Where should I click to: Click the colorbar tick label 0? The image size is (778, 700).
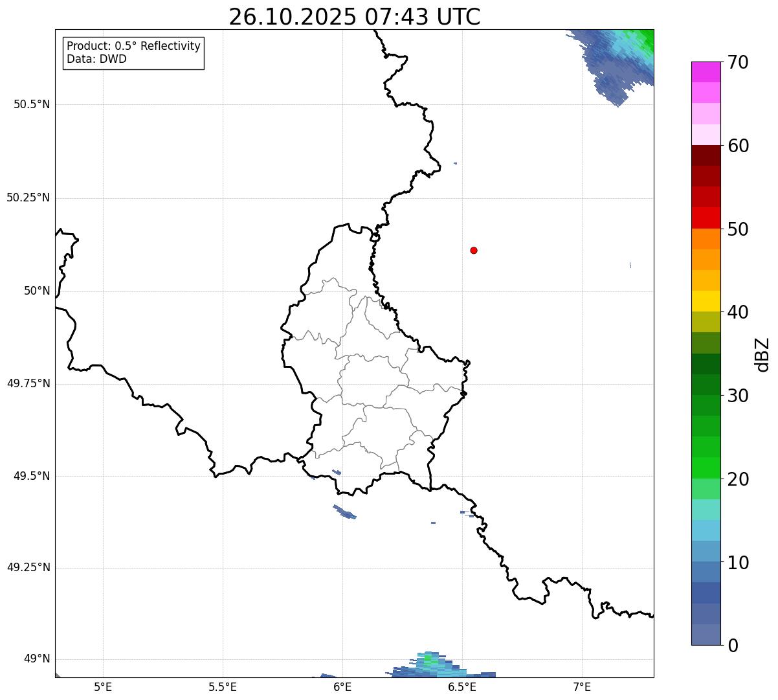point(732,646)
